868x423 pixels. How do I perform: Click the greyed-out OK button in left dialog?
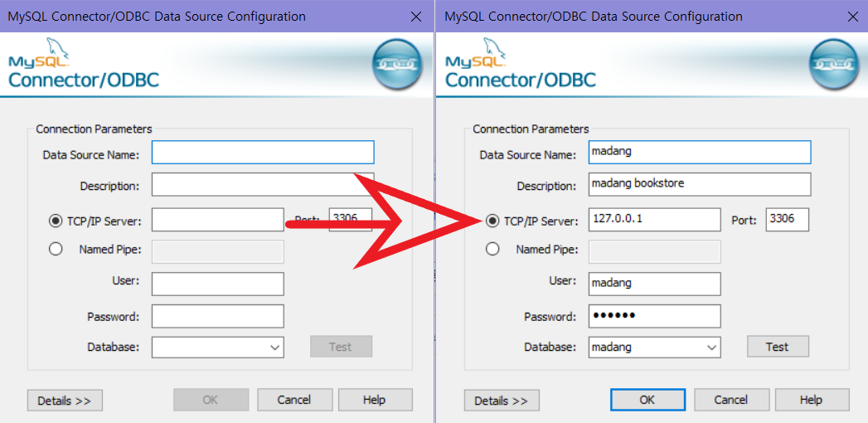[x=211, y=400]
